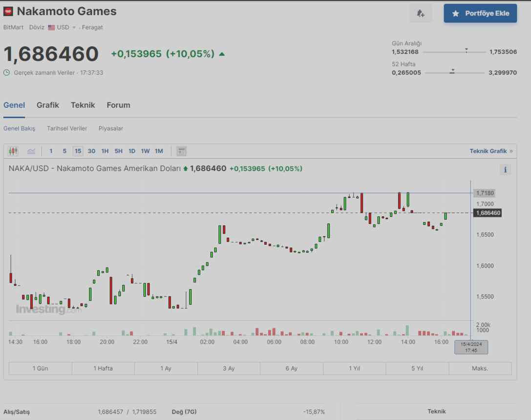The width and height of the screenshot is (531, 420).
Task: Show the 6 Ay range
Action: click(292, 368)
